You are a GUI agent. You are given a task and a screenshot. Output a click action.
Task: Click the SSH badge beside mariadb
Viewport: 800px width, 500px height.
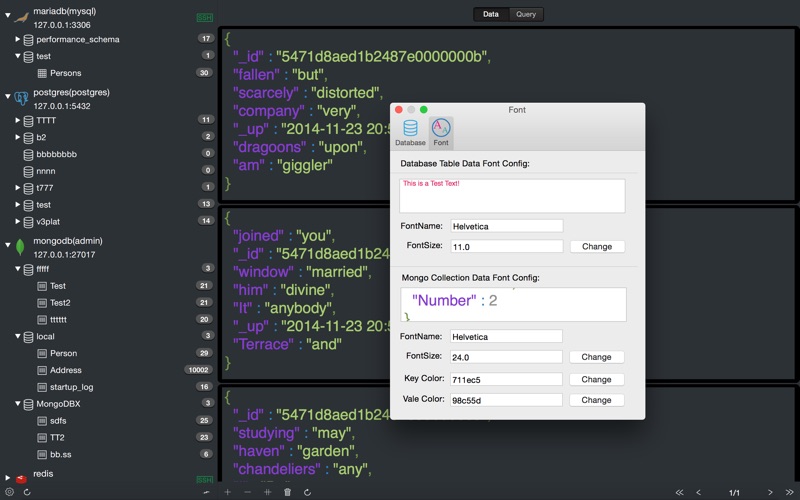point(205,17)
